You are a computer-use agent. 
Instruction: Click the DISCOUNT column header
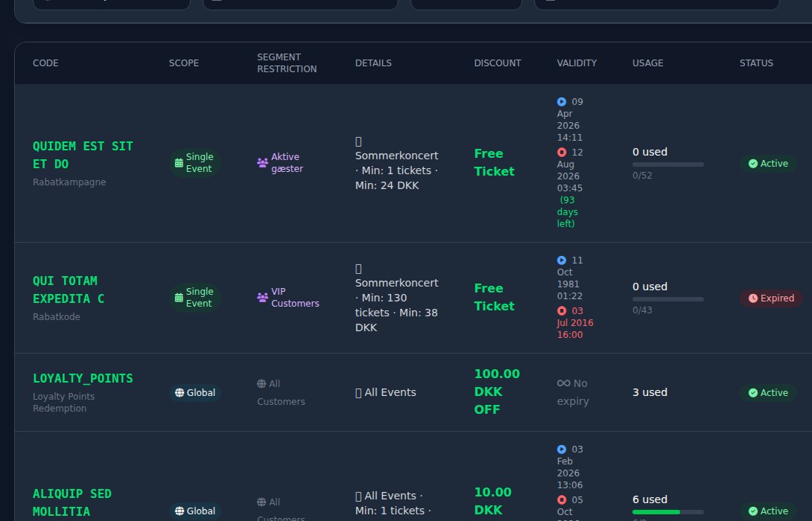point(498,63)
